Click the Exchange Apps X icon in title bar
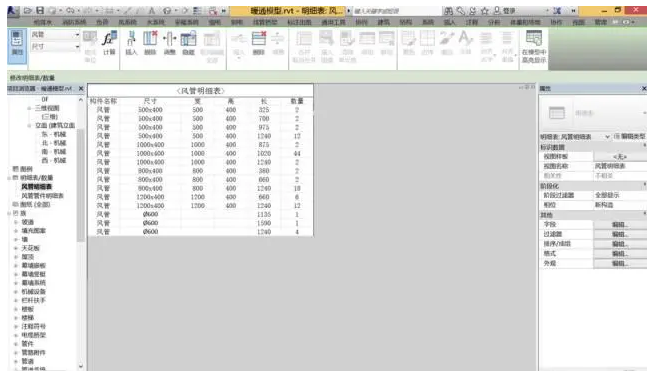The height and width of the screenshot is (376, 658). [557, 10]
